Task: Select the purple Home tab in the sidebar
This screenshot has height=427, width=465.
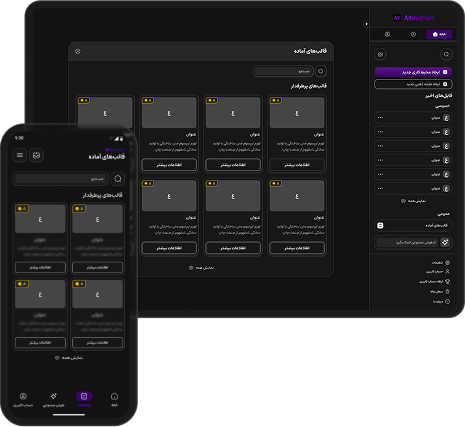Action: click(439, 34)
